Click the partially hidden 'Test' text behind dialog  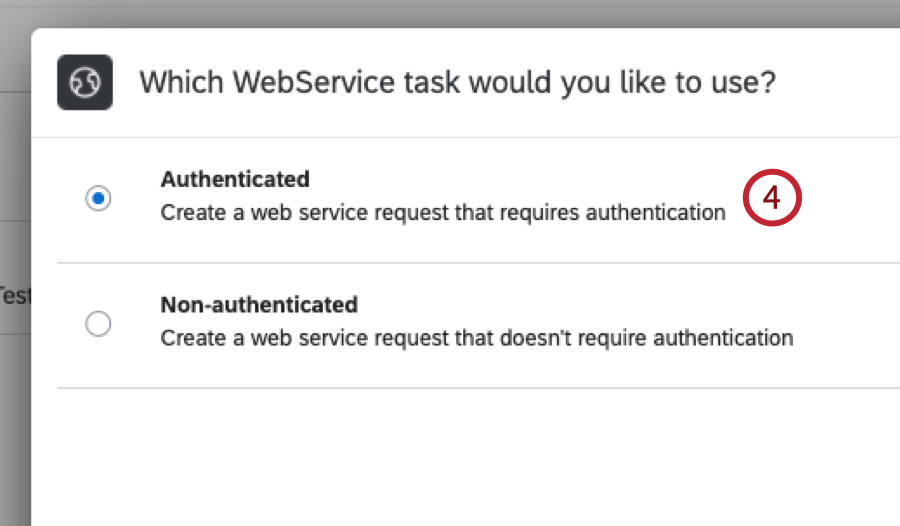point(12,296)
